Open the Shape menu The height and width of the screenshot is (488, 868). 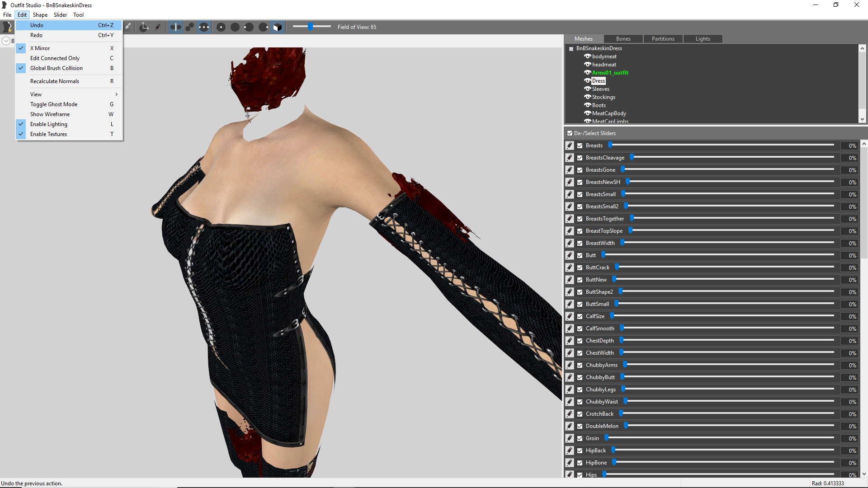[40, 15]
